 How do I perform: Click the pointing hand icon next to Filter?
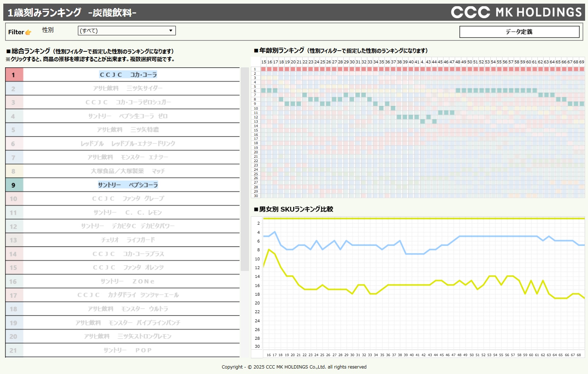click(28, 32)
